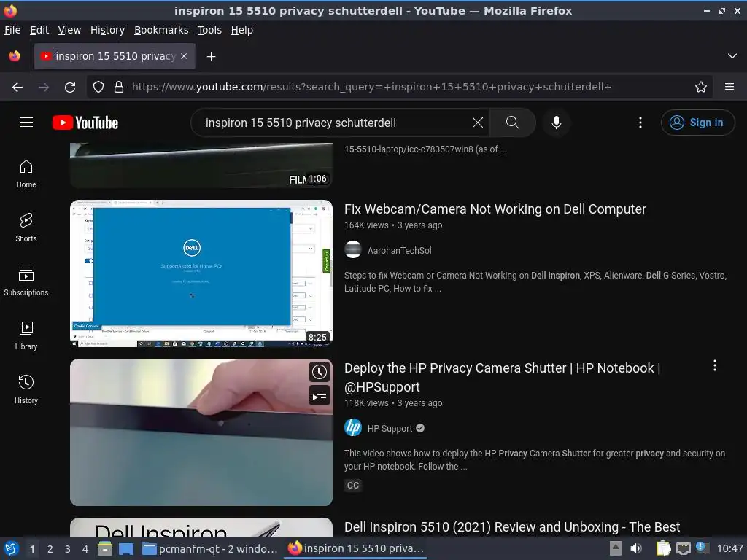
Task: Visit AarohanTechSol channel name link
Action: [x=399, y=251]
